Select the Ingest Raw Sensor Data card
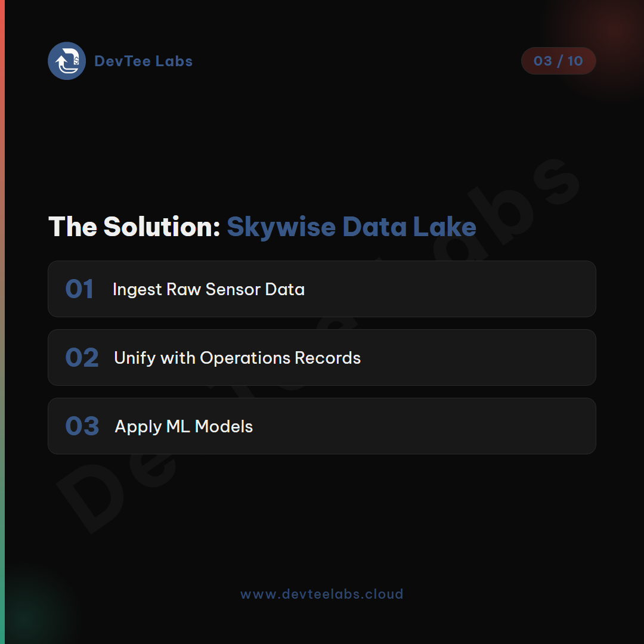The width and height of the screenshot is (644, 644). [321, 289]
